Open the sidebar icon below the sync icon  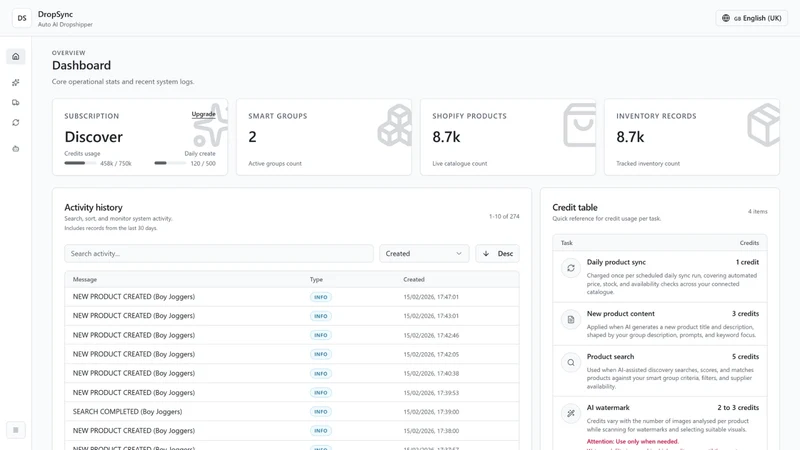pyautogui.click(x=16, y=149)
